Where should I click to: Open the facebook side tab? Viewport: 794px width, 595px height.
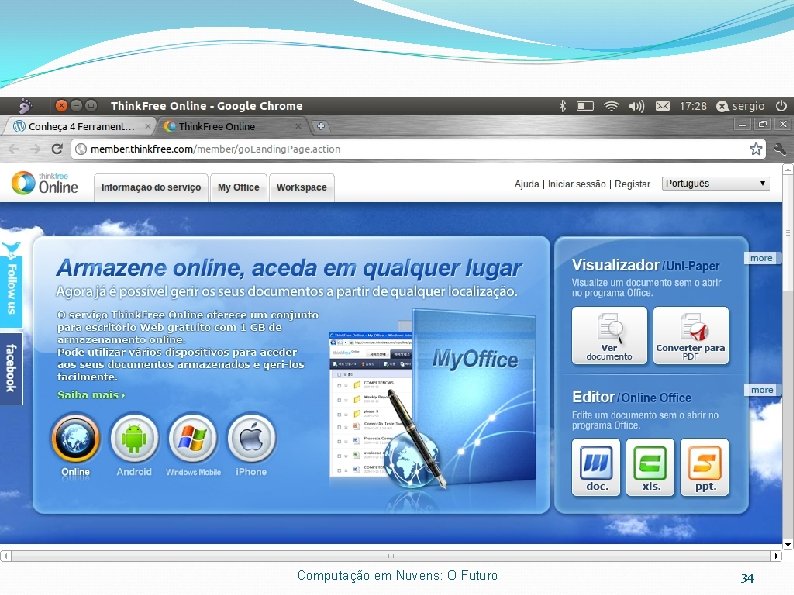(x=11, y=369)
